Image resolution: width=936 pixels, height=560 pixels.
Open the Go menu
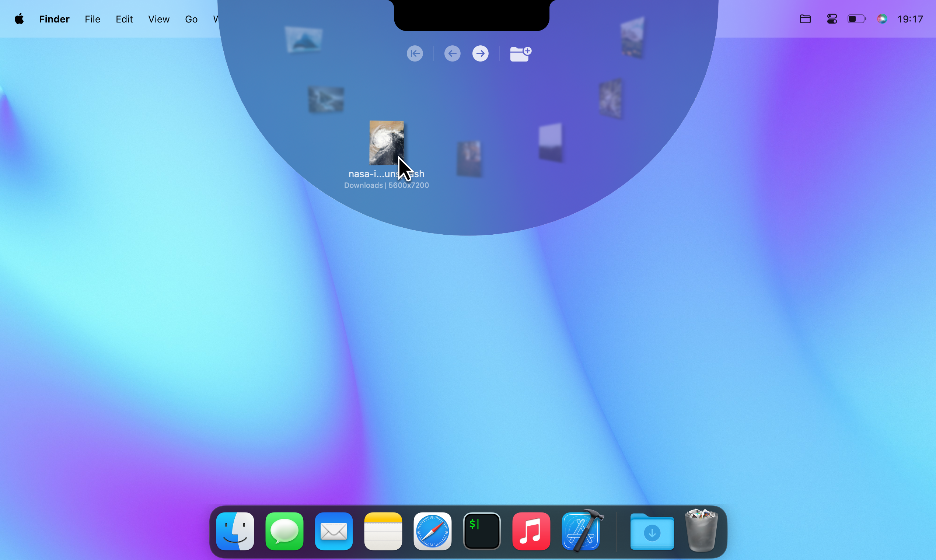191,19
